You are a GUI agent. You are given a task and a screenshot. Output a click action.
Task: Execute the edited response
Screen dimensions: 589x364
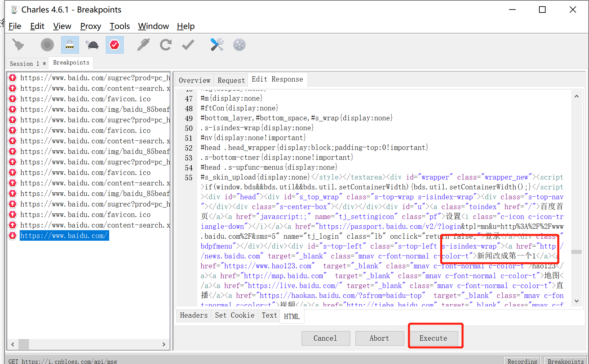(433, 338)
